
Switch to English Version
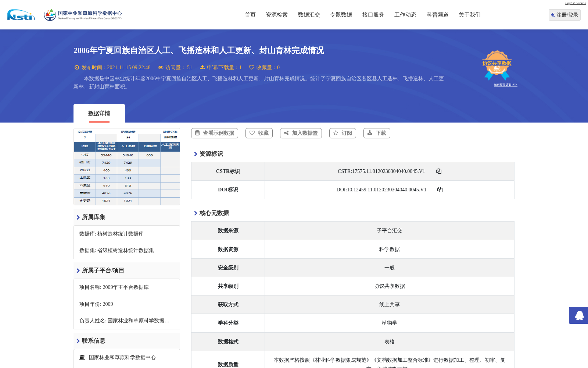576,3
